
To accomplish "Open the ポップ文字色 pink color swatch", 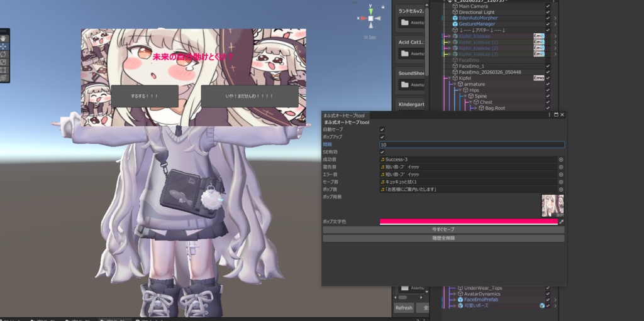I will (469, 222).
